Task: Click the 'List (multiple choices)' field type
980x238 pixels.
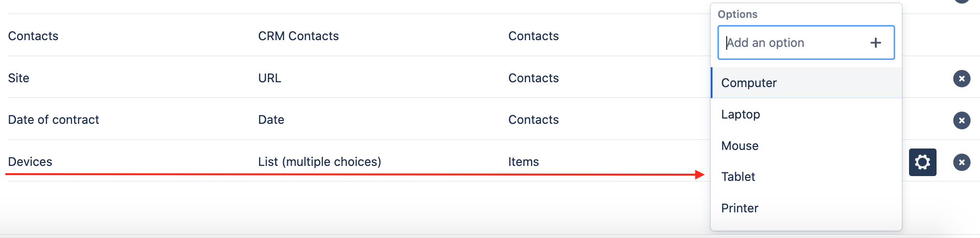Action: pos(320,162)
